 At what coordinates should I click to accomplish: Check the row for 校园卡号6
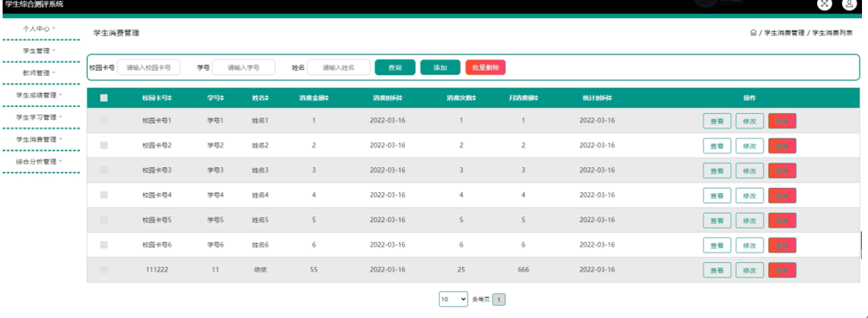[103, 245]
